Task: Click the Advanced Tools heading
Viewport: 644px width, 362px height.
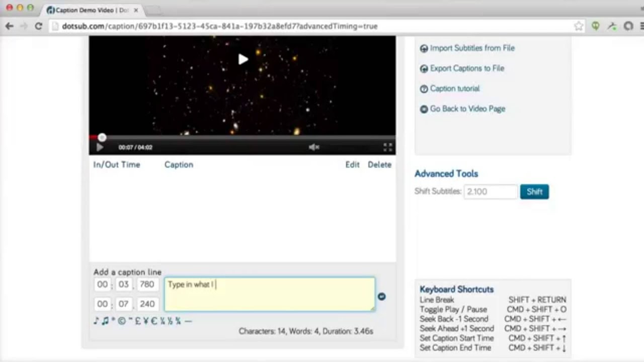Action: click(446, 173)
